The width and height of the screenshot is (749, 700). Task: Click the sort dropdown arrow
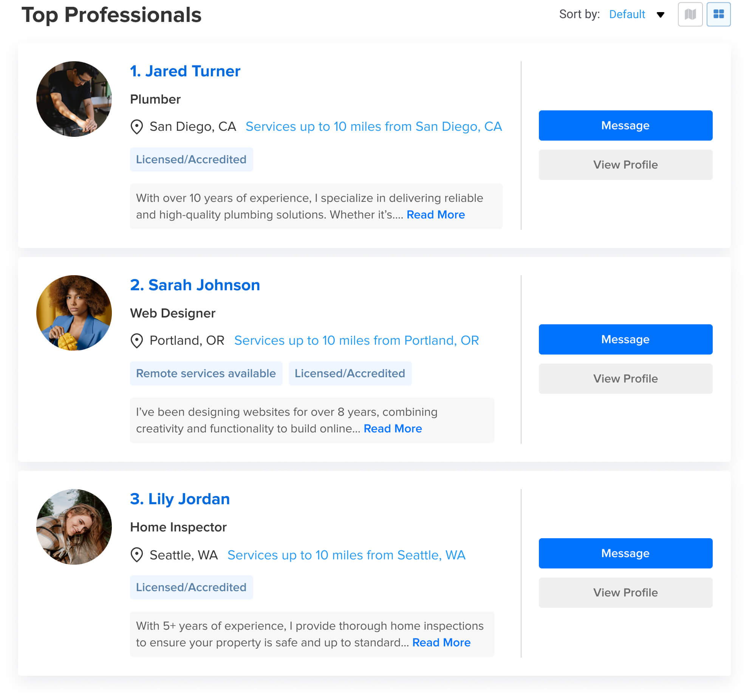[x=660, y=15]
